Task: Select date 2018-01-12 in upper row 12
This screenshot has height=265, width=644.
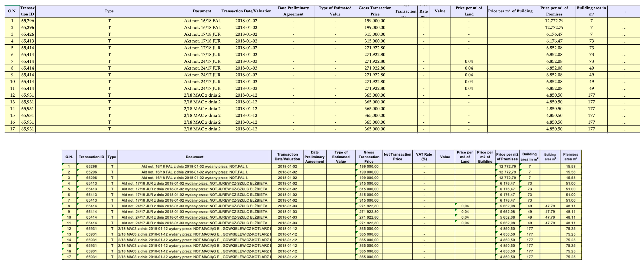Action: pyautogui.click(x=246, y=95)
